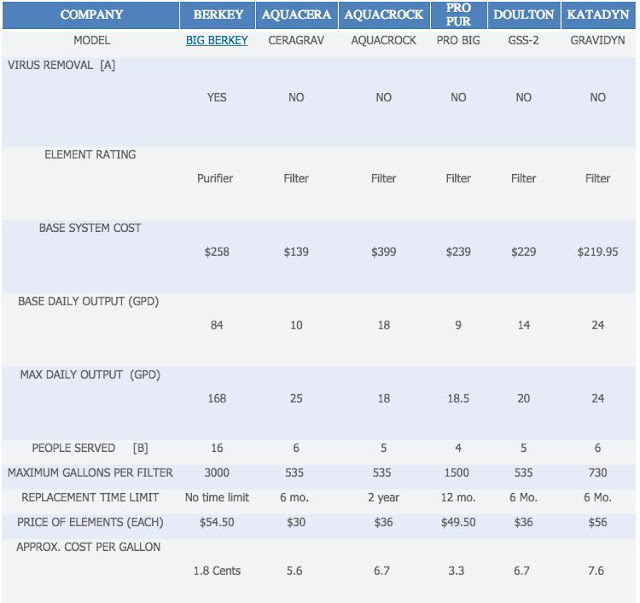640x603 pixels.
Task: Click the YES virus removal cell
Action: click(217, 98)
